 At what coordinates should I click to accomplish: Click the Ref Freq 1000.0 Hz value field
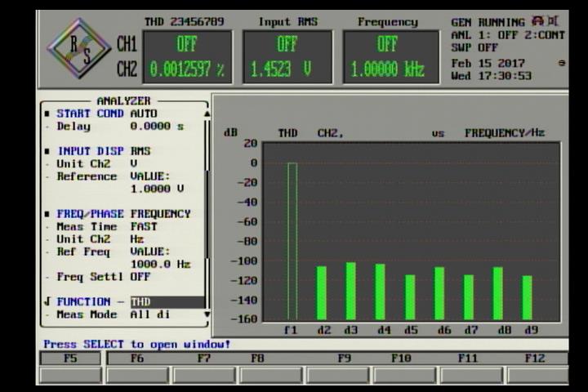[160, 265]
